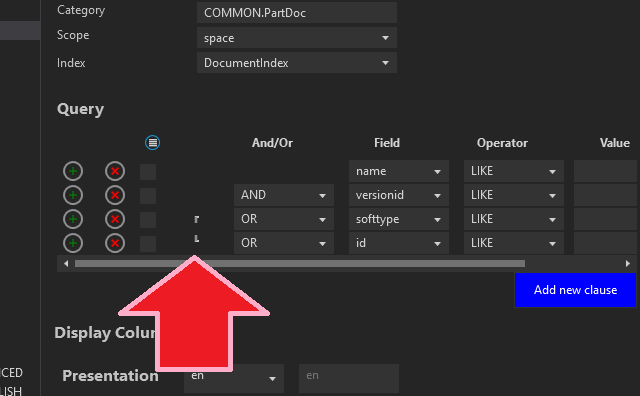Viewport: 640px width, 396px height.
Task: Open the Index dropdown showing DocumentIndex
Action: [297, 62]
